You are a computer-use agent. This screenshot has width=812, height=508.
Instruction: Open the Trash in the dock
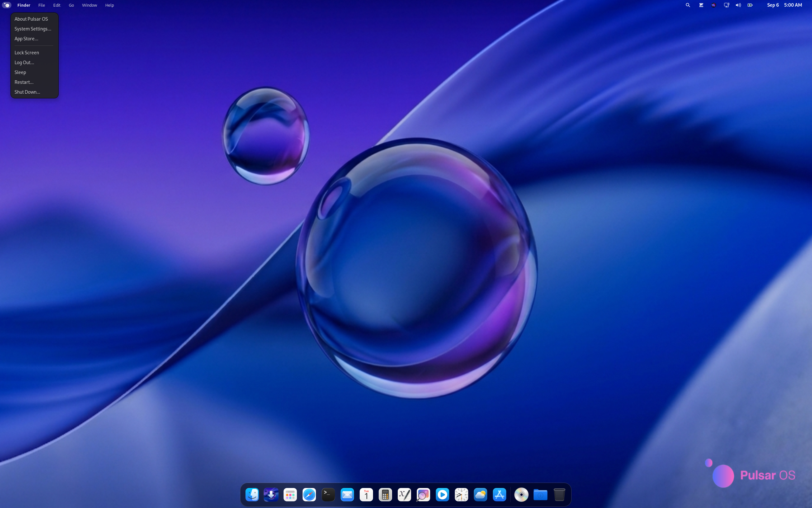click(559, 495)
